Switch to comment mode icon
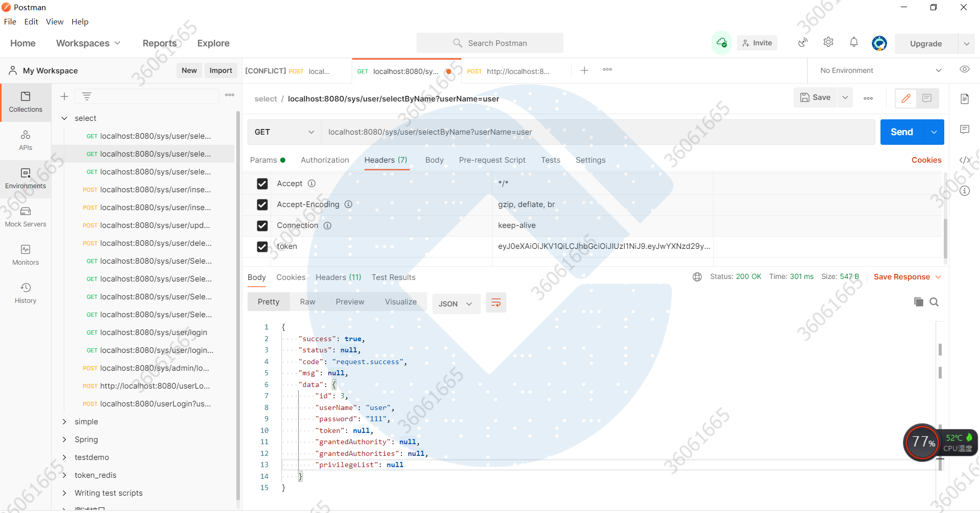 (927, 98)
